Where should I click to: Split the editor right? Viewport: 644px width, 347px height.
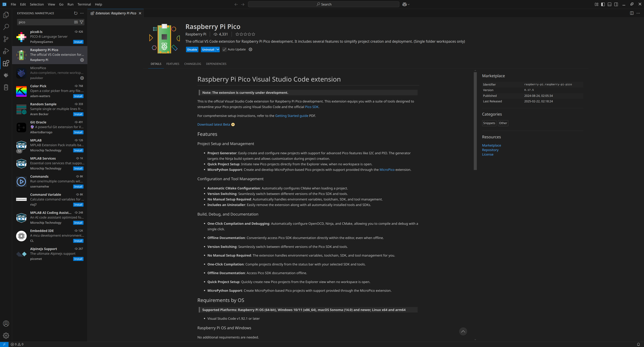point(632,13)
